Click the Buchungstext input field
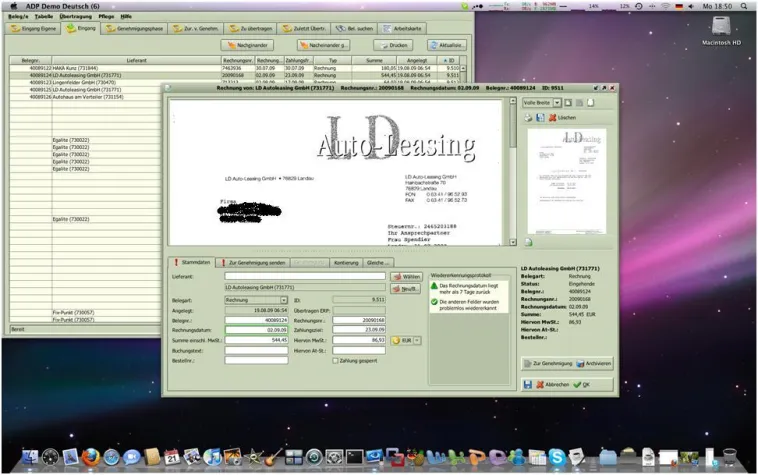The image size is (758, 475). pyautogui.click(x=256, y=350)
